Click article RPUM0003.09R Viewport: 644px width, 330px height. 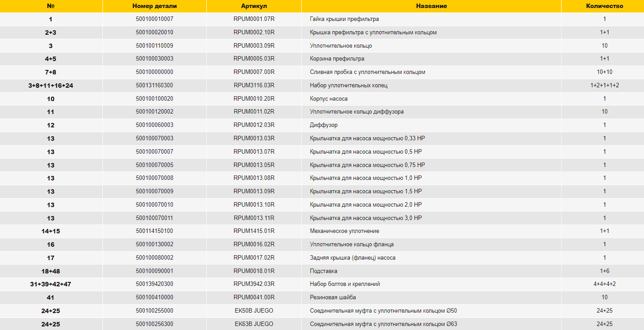[254, 46]
